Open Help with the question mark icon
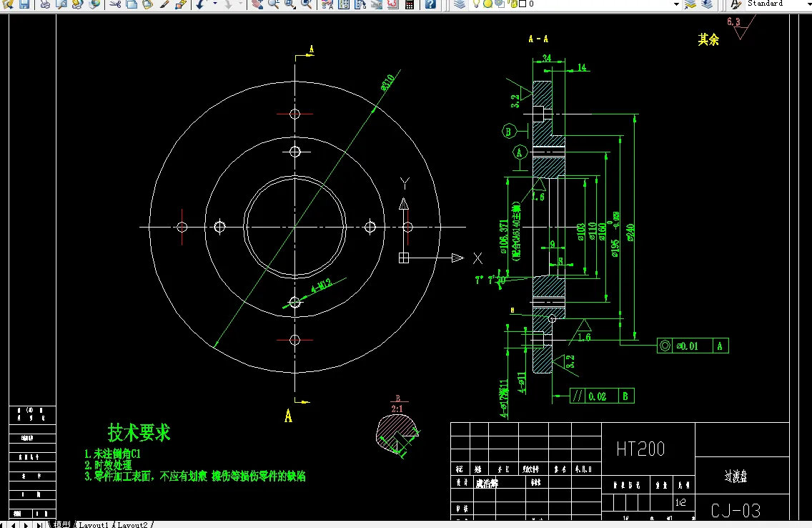This screenshot has width=812, height=528. coord(430,4)
